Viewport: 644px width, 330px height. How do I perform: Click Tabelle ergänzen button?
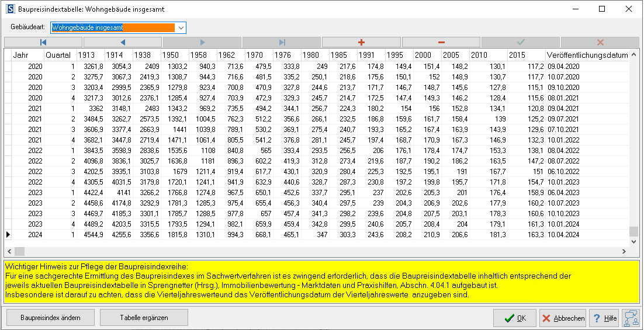[144, 318]
